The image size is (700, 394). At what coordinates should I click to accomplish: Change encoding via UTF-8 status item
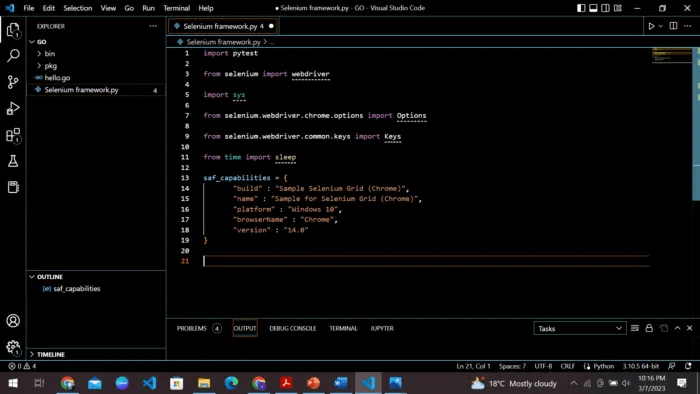click(543, 366)
